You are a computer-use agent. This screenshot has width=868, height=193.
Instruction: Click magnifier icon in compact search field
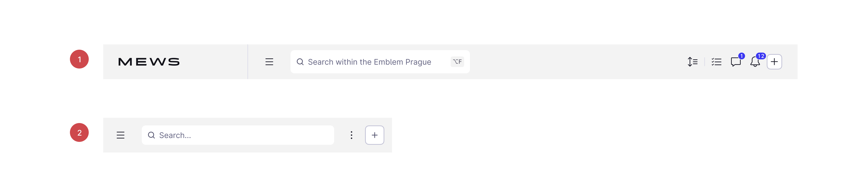click(x=151, y=135)
